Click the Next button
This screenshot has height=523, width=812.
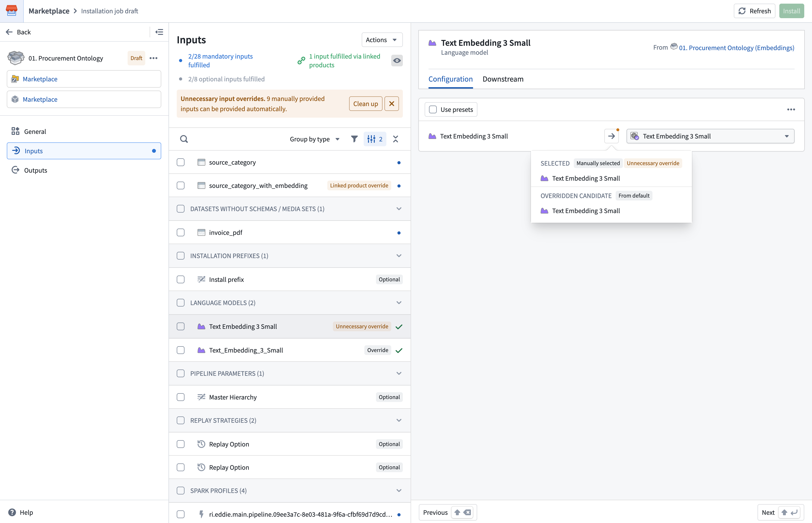click(781, 512)
